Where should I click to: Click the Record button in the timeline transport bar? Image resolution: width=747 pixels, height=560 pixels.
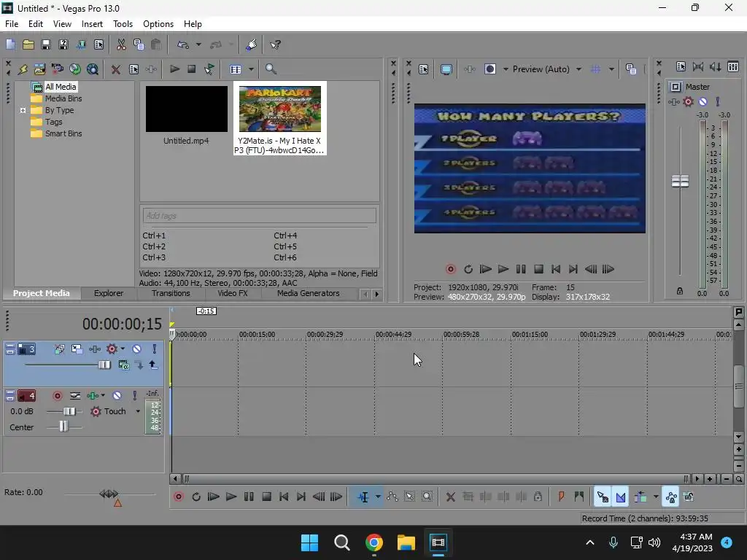179,497
